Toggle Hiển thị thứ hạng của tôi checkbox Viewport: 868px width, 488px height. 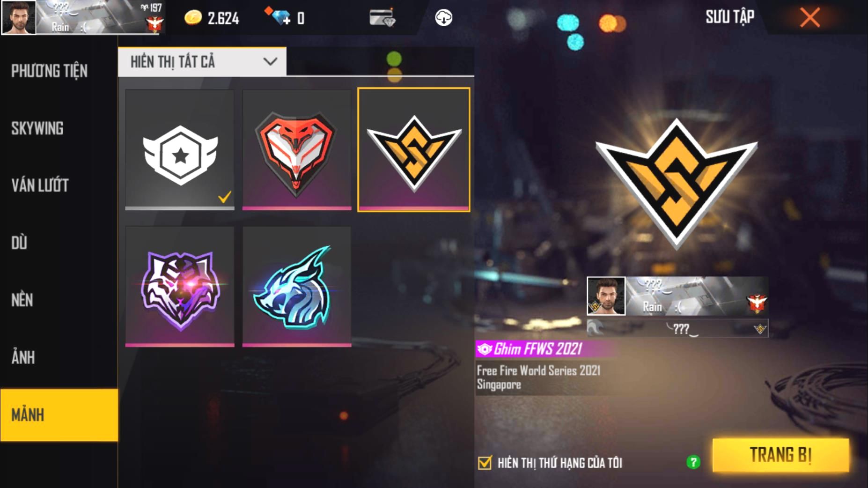tap(485, 463)
